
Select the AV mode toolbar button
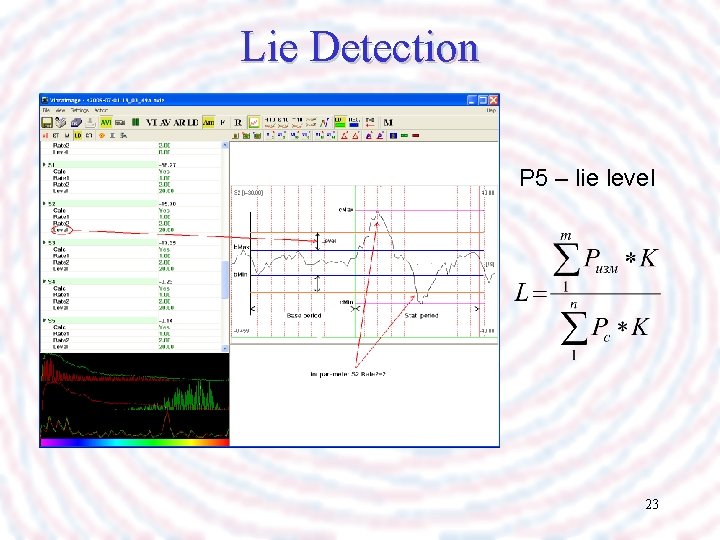coord(165,122)
